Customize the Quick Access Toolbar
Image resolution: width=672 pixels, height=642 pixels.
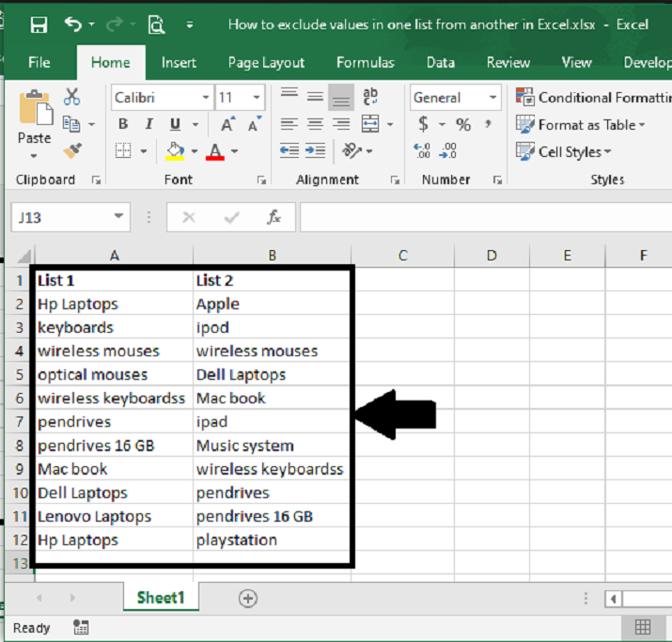coord(189,24)
